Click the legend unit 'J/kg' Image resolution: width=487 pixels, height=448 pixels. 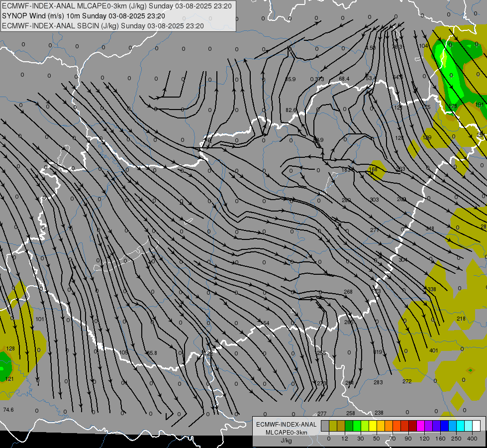pos(287,441)
